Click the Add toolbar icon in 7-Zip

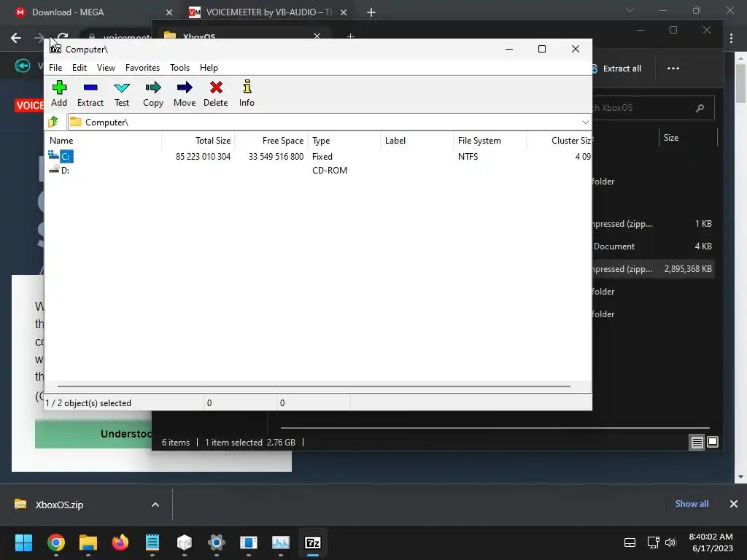tap(59, 93)
